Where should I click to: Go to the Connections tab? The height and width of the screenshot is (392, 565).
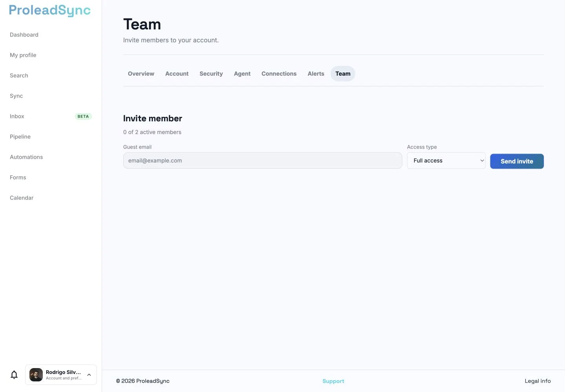(279, 74)
